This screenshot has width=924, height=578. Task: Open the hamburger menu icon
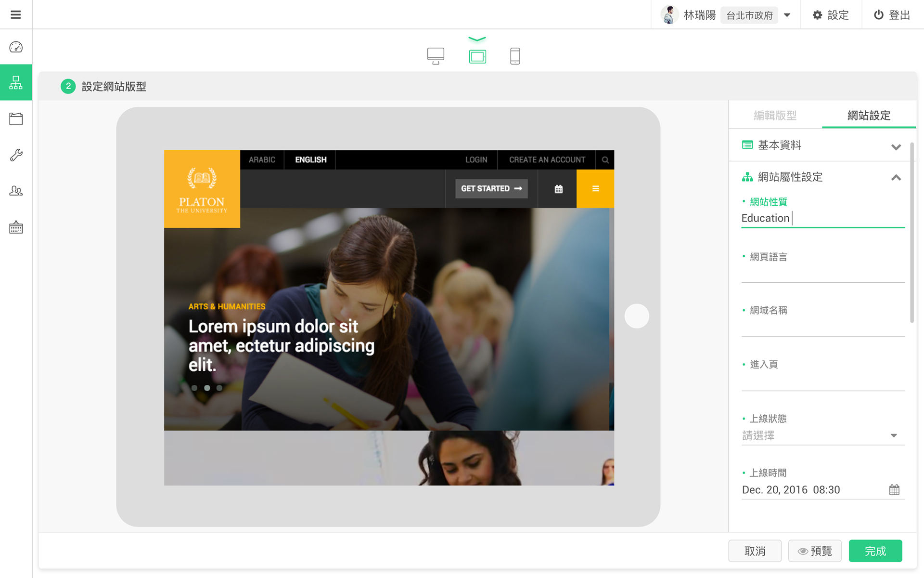pyautogui.click(x=16, y=14)
